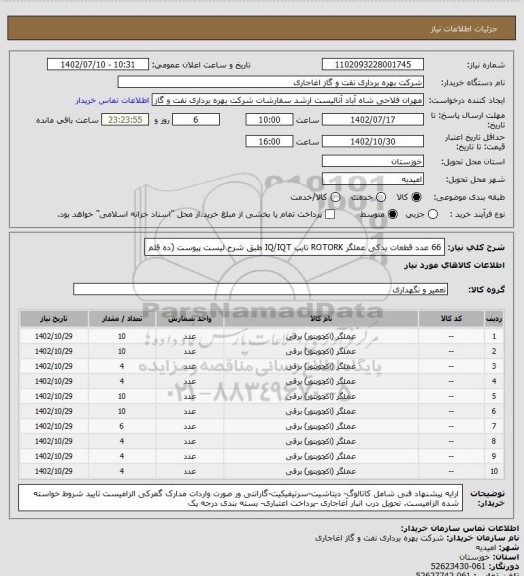
Task: Click the delivery province field خوزستان
Action: pos(373,161)
